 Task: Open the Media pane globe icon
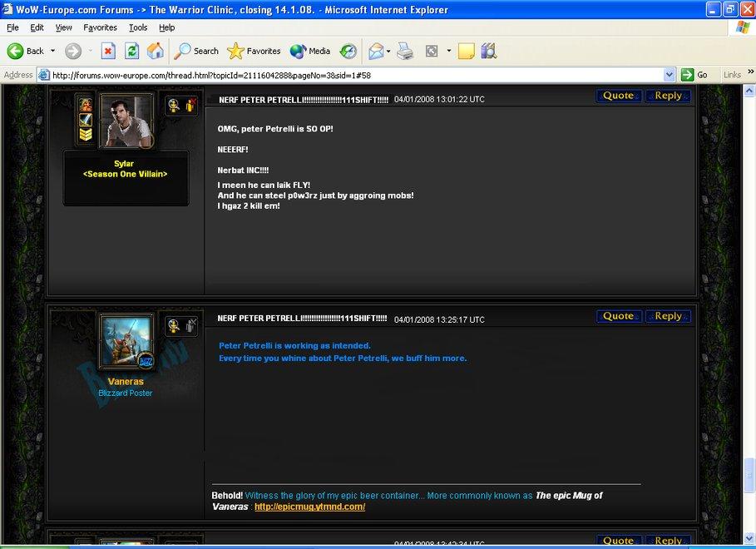click(x=310, y=51)
